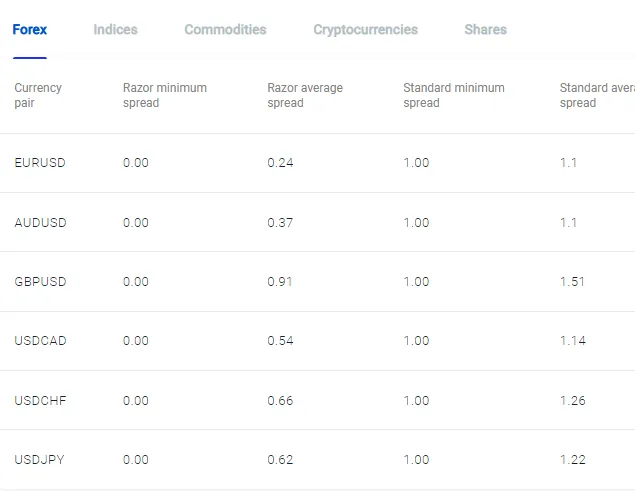The image size is (635, 491).
Task: Click the Razor average spread header
Action: point(305,95)
